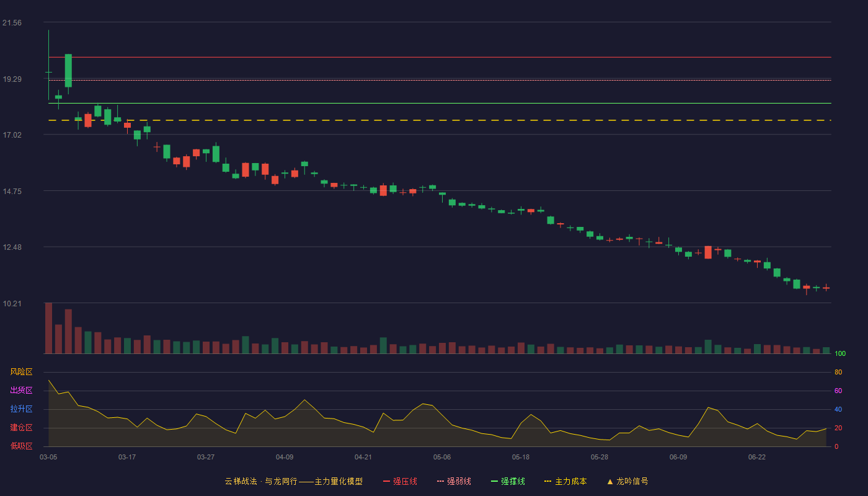Select the 风险区 zone label

21,372
